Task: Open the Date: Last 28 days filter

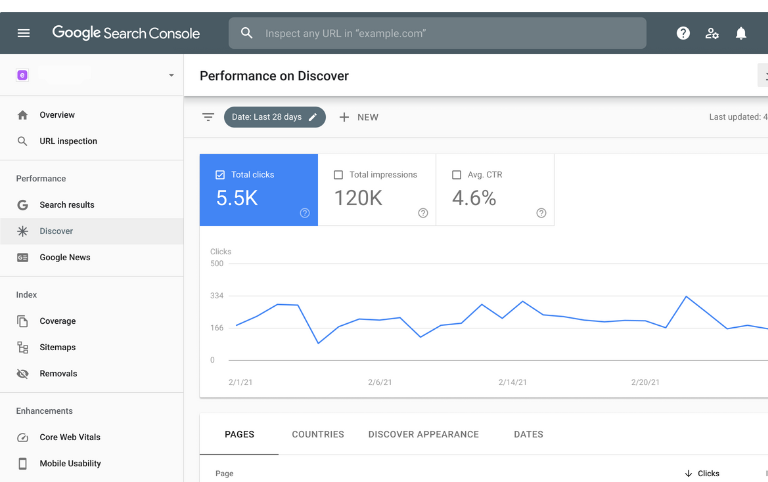Action: (266, 117)
